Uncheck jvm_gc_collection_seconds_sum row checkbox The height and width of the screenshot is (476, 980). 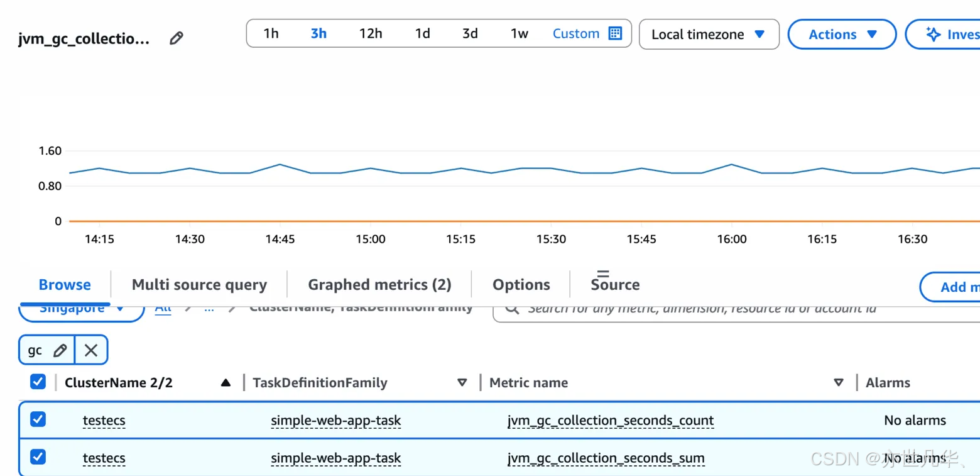pos(38,457)
